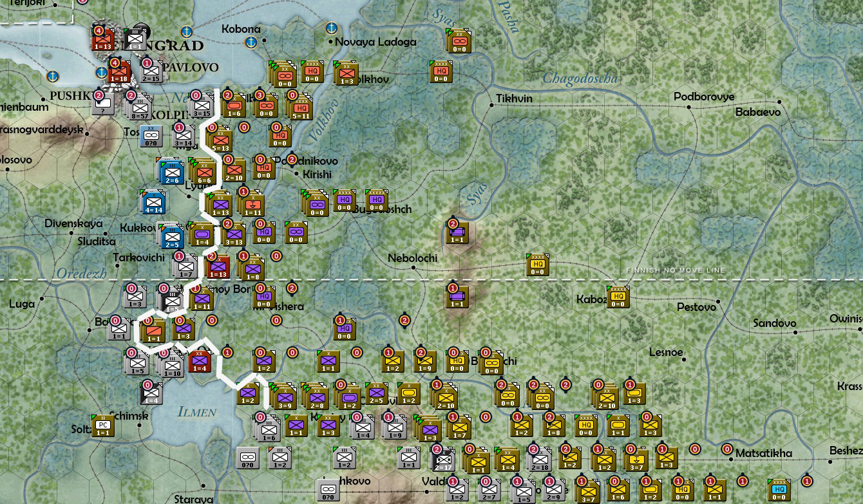Select the unknown '?' unit counter
Image resolution: width=863 pixels, height=504 pixels.
click(104, 104)
